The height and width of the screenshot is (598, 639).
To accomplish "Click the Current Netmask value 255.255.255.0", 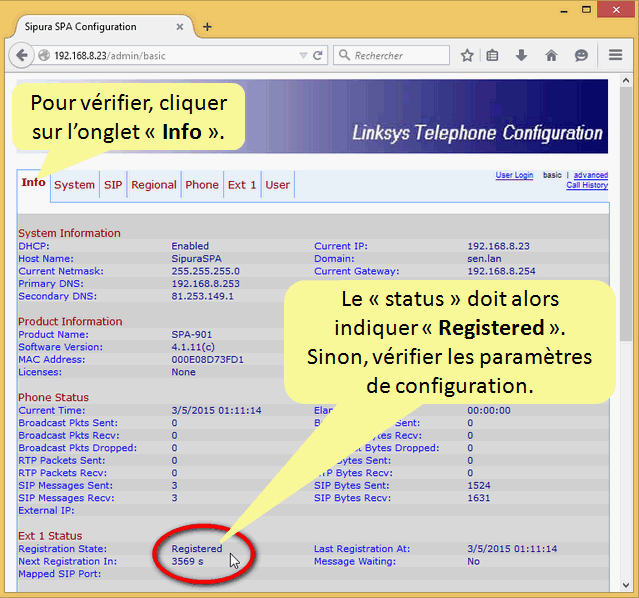I will click(x=205, y=271).
